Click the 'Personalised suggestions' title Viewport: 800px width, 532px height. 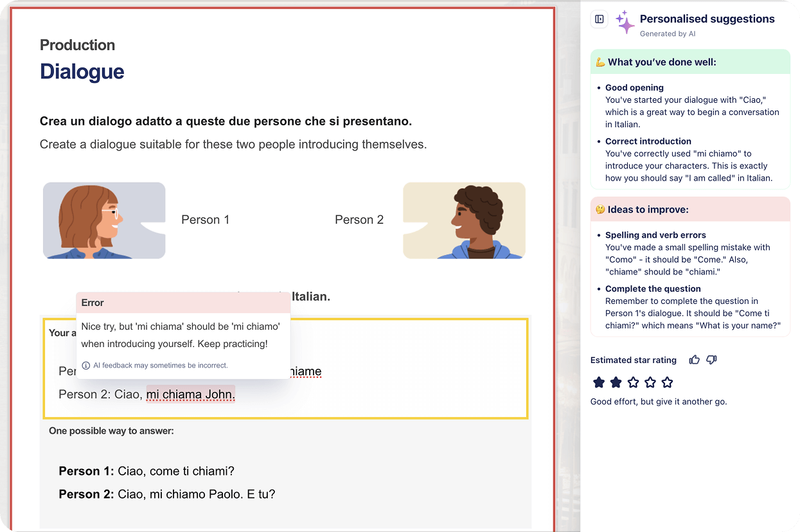707,19
